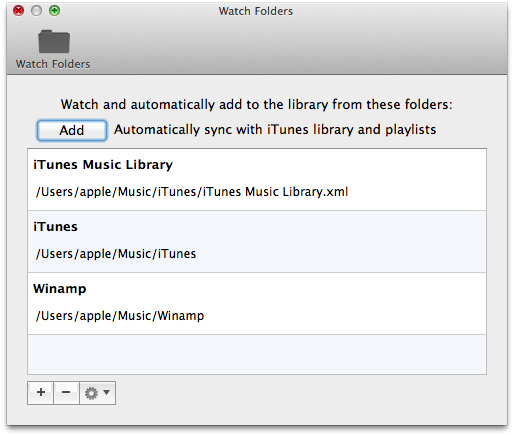The image size is (514, 436).
Task: Click the empty row below Winamp
Action: coord(257,354)
